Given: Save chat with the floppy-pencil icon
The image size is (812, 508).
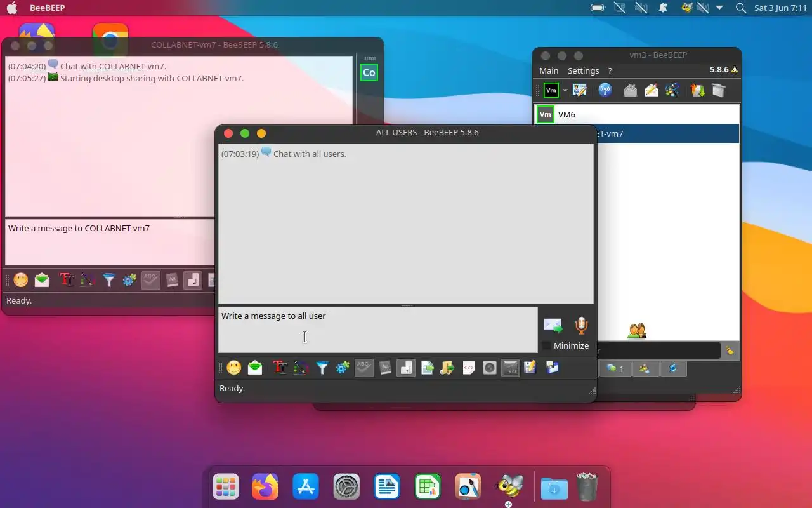Looking at the screenshot, I should click(x=530, y=368).
